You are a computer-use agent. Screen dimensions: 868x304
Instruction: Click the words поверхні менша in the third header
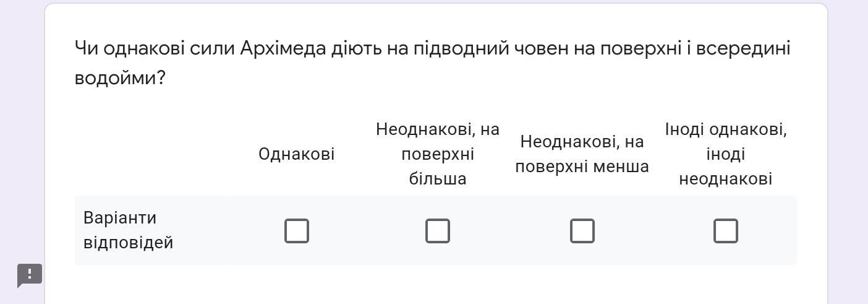click(582, 167)
